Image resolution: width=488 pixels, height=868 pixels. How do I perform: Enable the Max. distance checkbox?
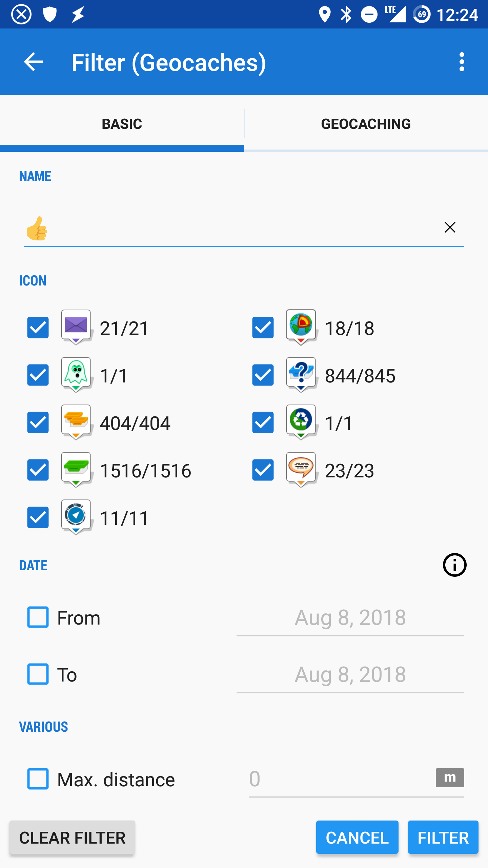click(38, 779)
